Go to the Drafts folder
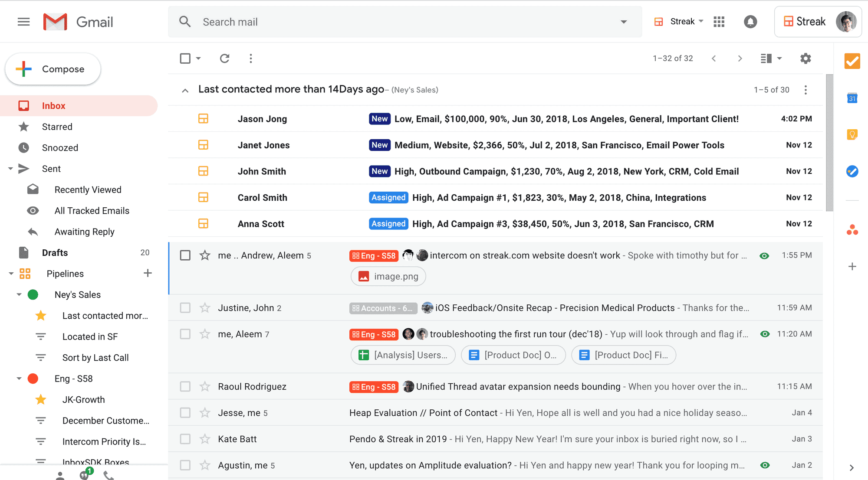 pyautogui.click(x=55, y=253)
